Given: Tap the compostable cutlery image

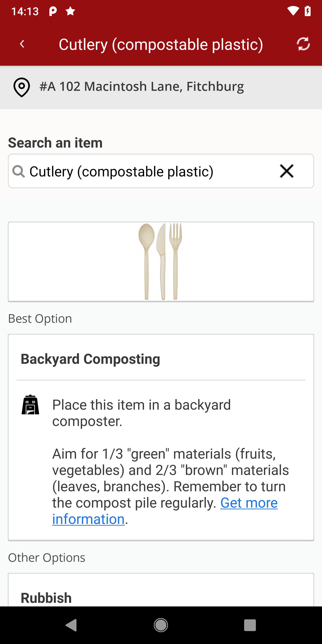Looking at the screenshot, I should tap(161, 261).
